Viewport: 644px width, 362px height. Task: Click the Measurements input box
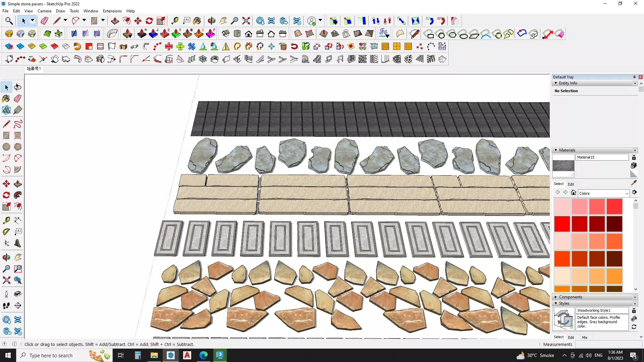608,344
